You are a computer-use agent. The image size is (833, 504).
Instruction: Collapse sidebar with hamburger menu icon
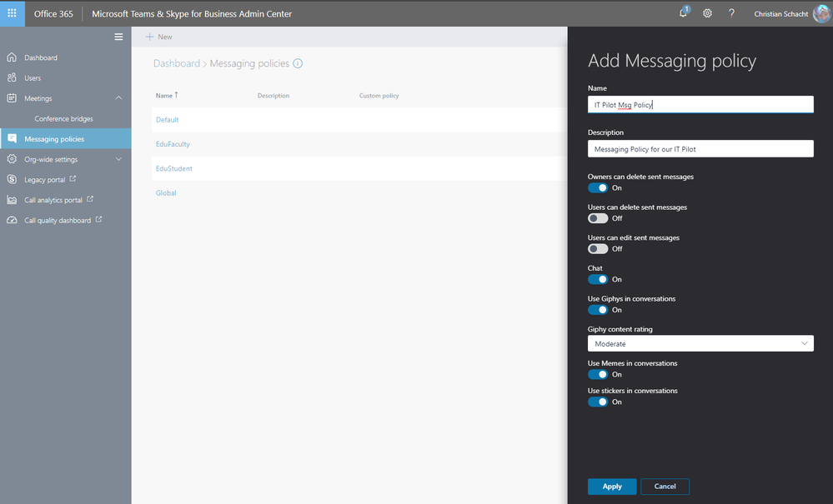click(118, 37)
